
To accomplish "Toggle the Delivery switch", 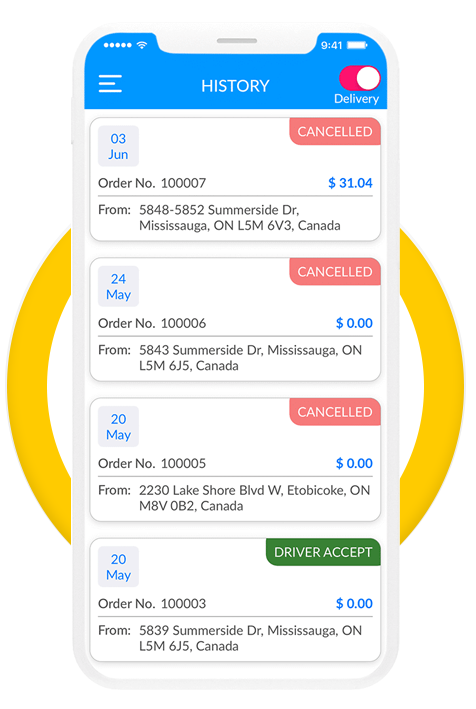I will tap(360, 78).
